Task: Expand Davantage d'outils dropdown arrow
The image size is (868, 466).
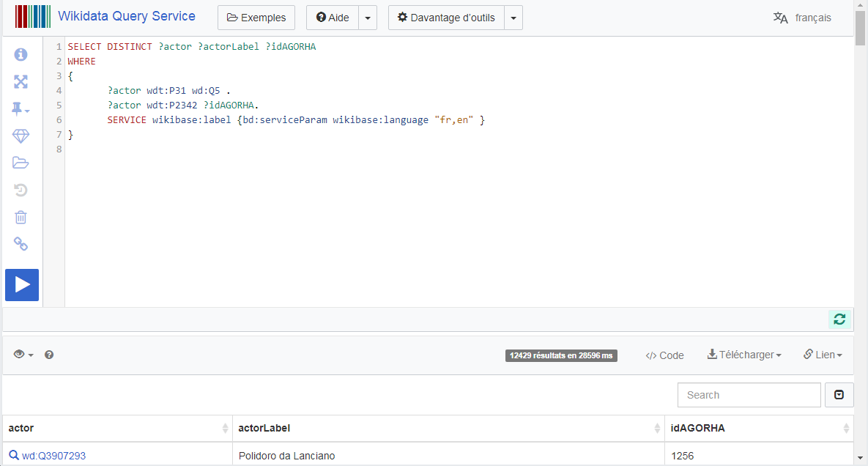Action: [x=513, y=18]
